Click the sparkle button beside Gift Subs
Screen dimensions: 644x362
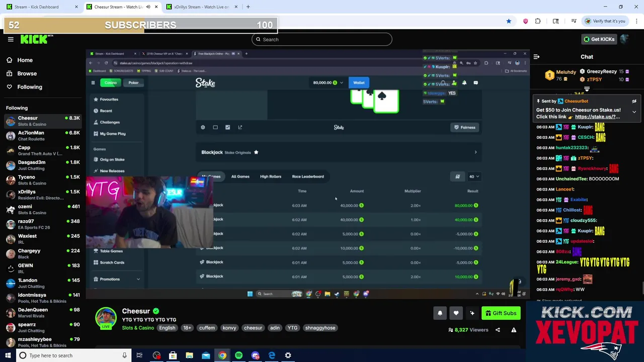click(472, 313)
